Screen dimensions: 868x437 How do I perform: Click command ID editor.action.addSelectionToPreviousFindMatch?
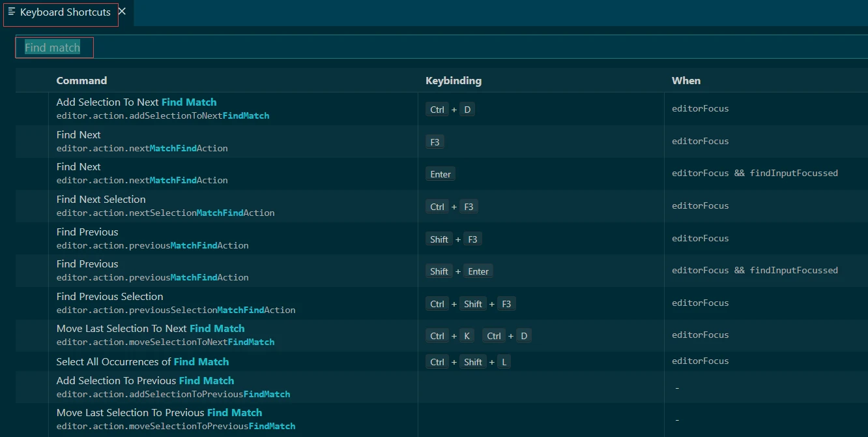click(x=173, y=394)
